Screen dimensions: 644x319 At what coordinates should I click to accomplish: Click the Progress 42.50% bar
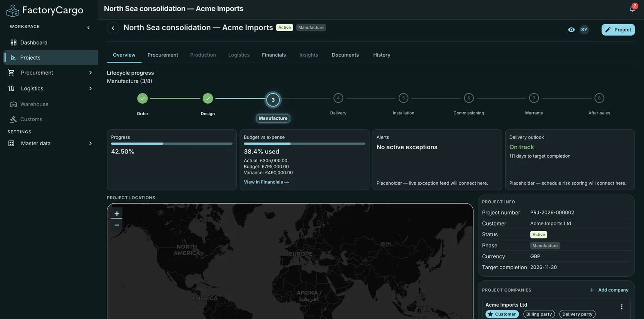point(172,144)
